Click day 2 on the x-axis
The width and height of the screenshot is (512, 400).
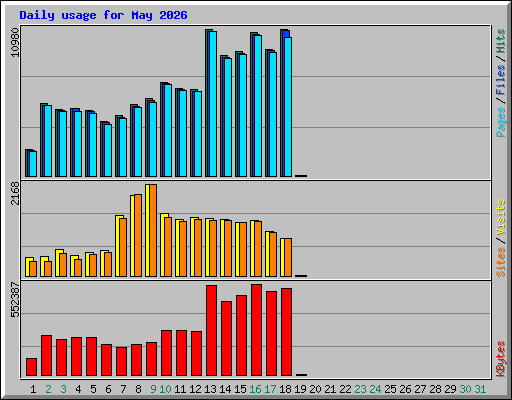point(48,389)
